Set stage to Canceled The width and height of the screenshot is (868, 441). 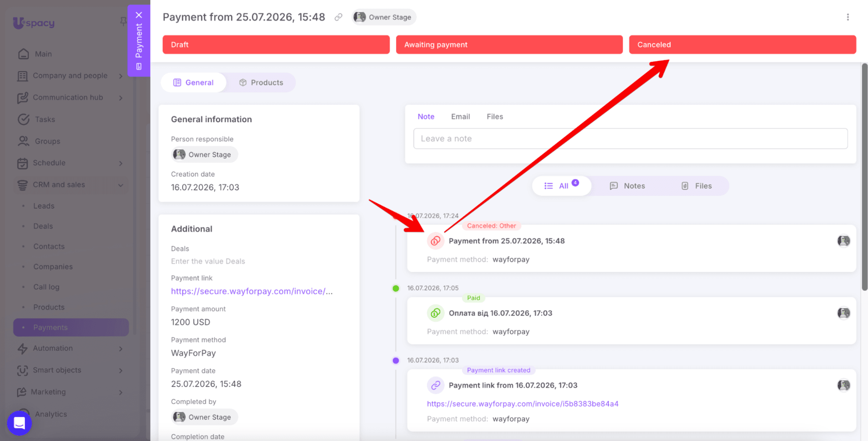click(742, 45)
